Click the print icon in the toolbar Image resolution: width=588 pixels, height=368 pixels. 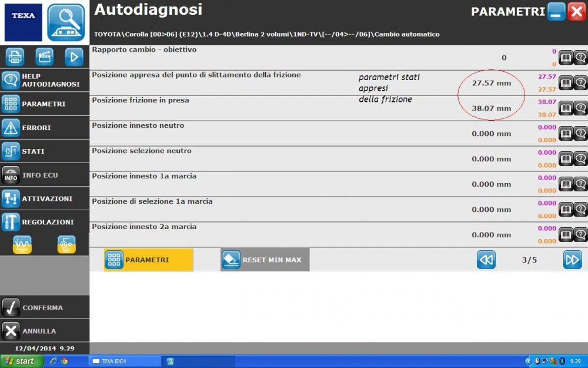point(14,57)
